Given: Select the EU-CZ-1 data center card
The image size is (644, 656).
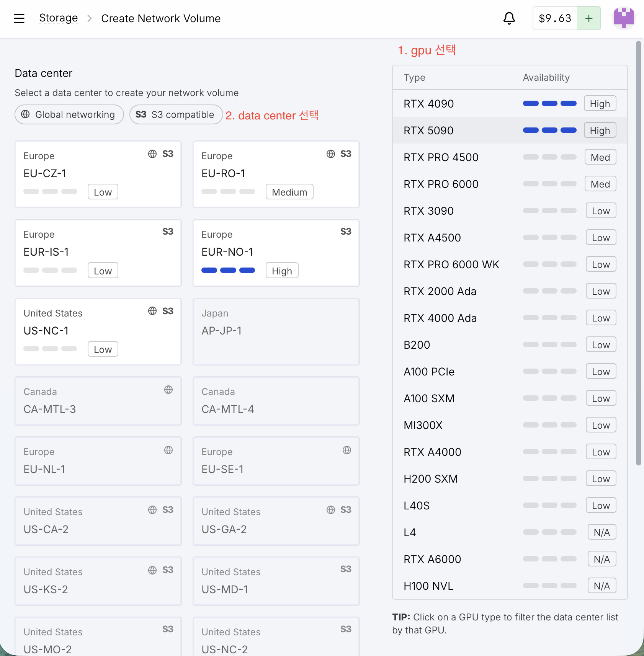Looking at the screenshot, I should coord(98,175).
